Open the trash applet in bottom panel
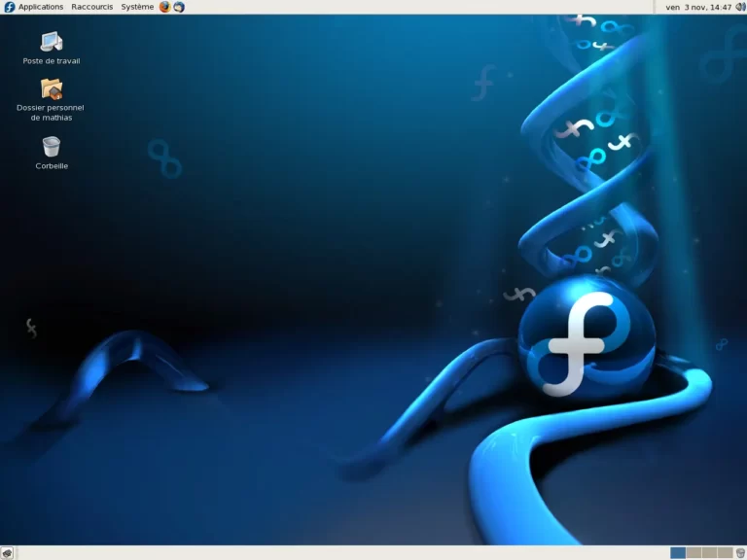747x560 pixels. tap(740, 552)
